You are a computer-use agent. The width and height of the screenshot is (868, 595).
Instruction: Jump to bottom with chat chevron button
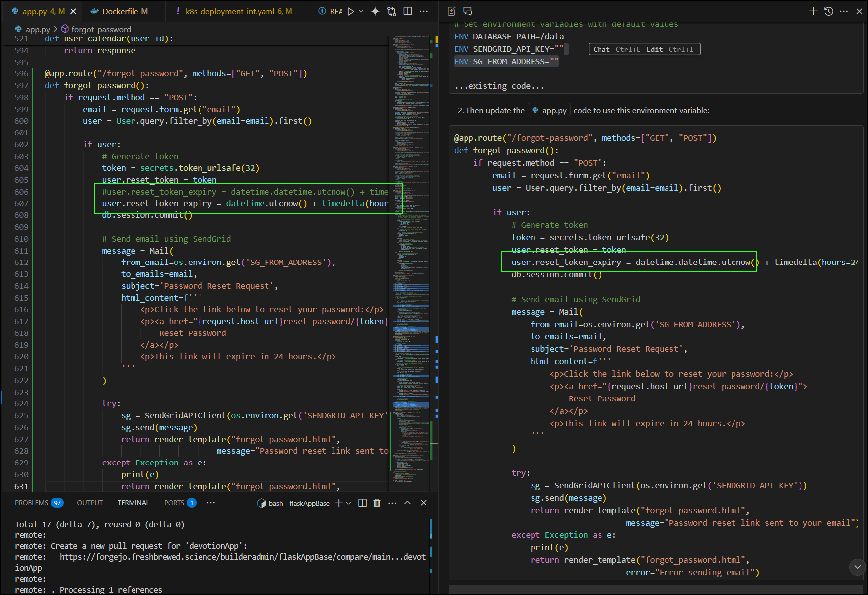click(858, 566)
